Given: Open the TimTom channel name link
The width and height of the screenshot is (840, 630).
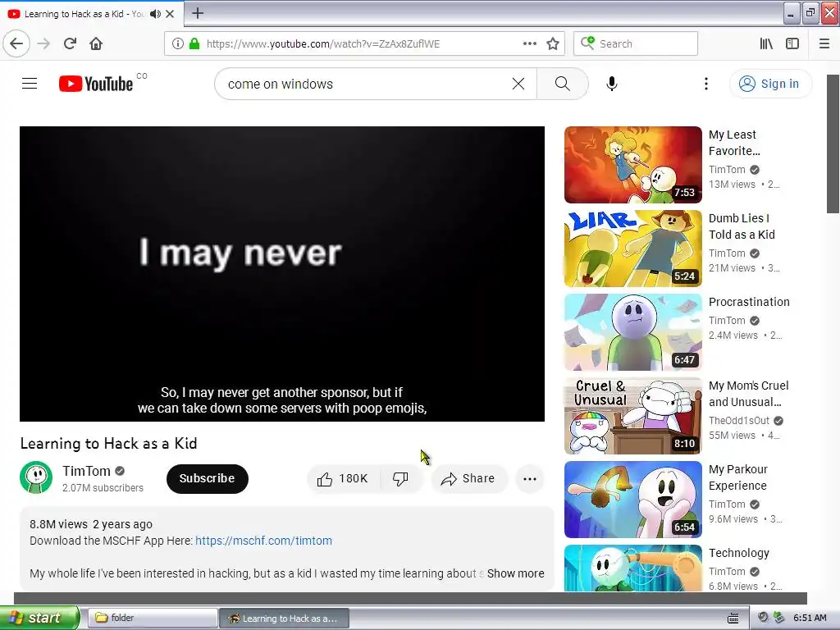Looking at the screenshot, I should point(86,471).
